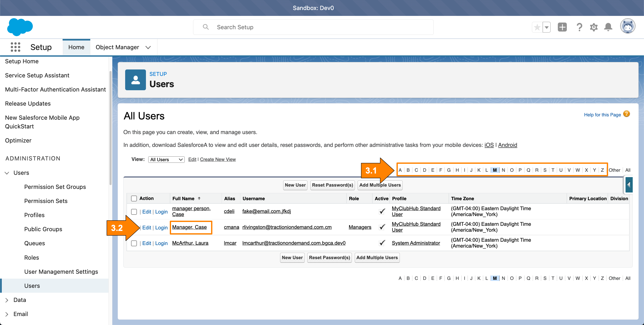The width and height of the screenshot is (644, 325).
Task: Open the Object Manager dropdown chevron
Action: [x=148, y=47]
